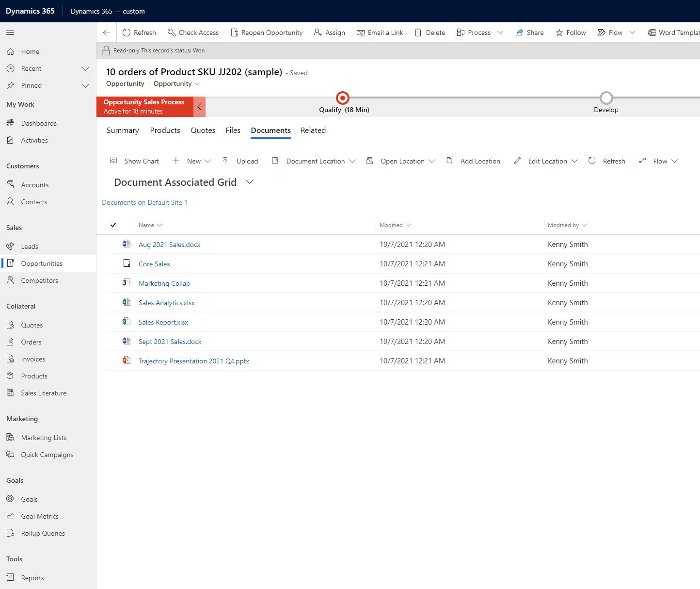The width and height of the screenshot is (700, 589).
Task: Open Activities in sidebar
Action: click(x=48, y=140)
